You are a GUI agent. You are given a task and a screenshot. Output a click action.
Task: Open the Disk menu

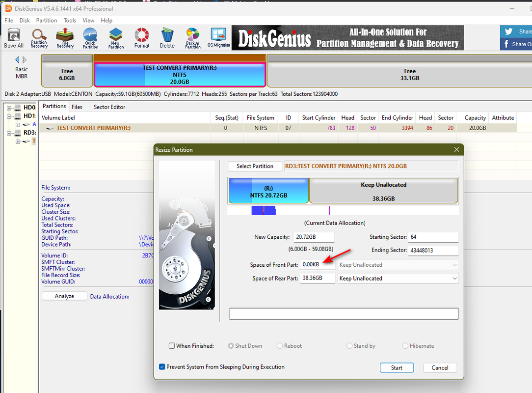pos(25,20)
